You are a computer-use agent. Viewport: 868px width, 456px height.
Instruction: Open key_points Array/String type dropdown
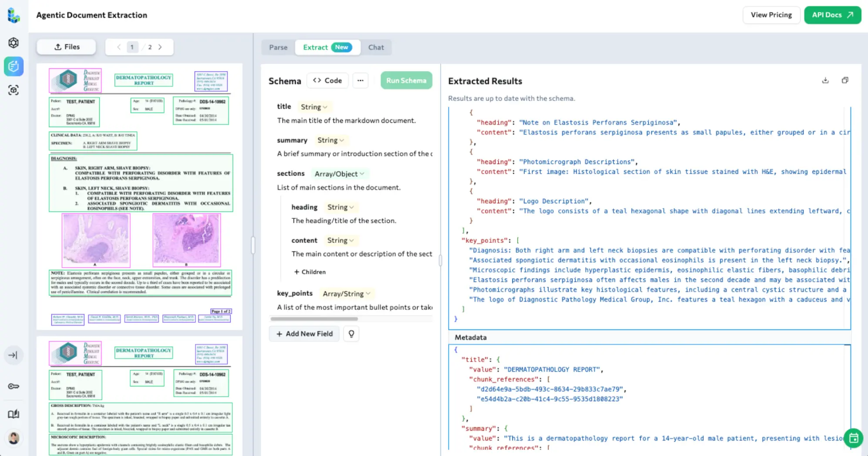click(x=347, y=294)
